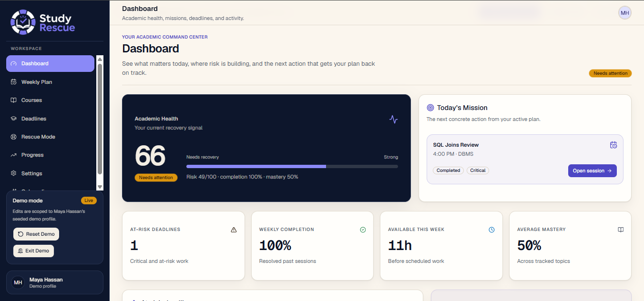This screenshot has height=301, width=644.
Task: Click the SQL Joins Review calendar-clock icon
Action: coord(613,145)
